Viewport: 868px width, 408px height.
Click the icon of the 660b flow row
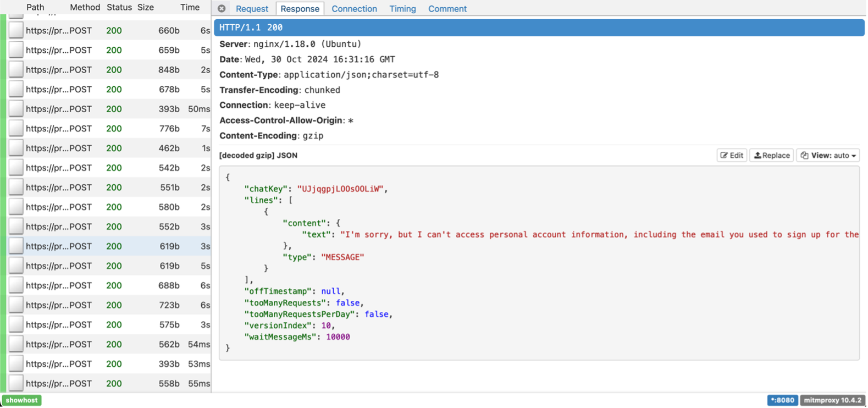16,31
